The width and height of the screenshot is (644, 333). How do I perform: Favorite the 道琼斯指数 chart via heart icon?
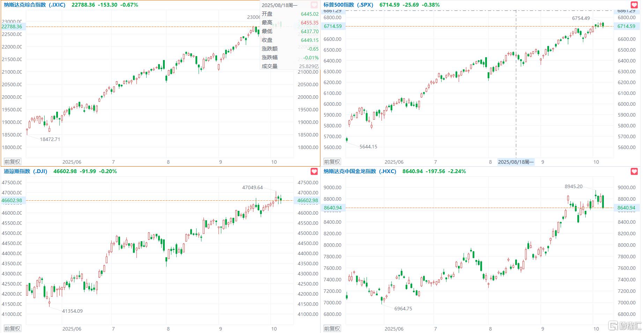click(314, 171)
